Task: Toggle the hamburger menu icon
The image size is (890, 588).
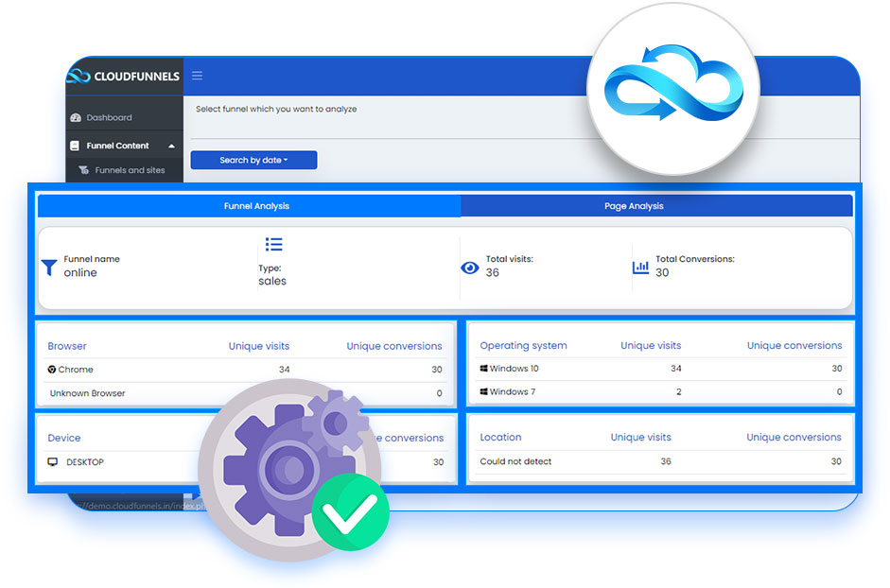Action: pos(197,76)
